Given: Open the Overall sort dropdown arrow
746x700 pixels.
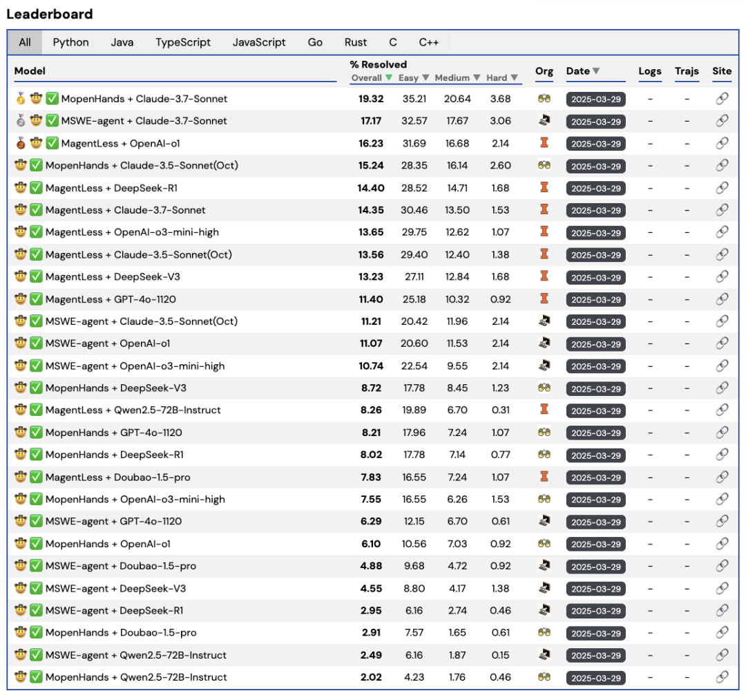Looking at the screenshot, I should tap(388, 78).
